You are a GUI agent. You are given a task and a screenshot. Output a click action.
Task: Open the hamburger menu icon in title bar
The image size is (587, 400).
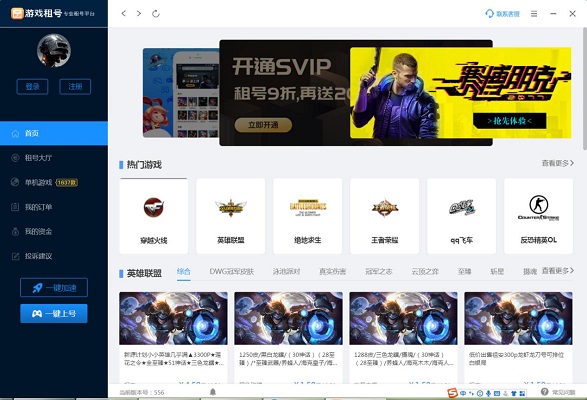tap(534, 14)
